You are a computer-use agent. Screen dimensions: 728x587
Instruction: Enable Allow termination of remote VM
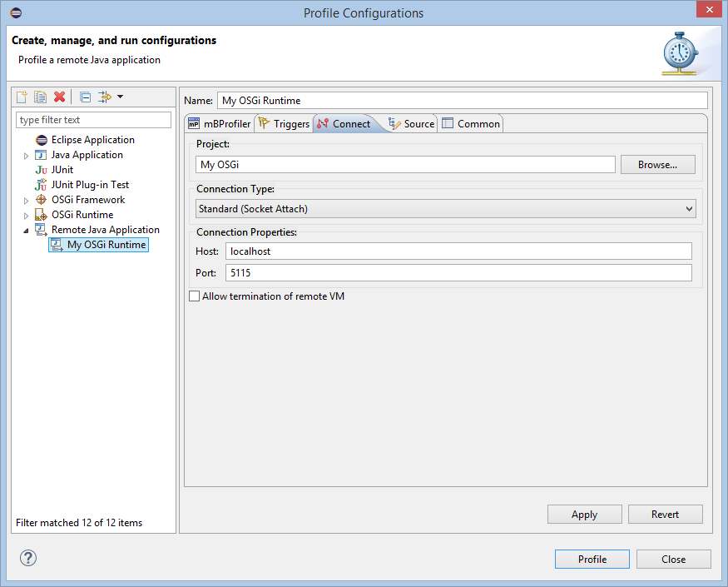(x=195, y=296)
